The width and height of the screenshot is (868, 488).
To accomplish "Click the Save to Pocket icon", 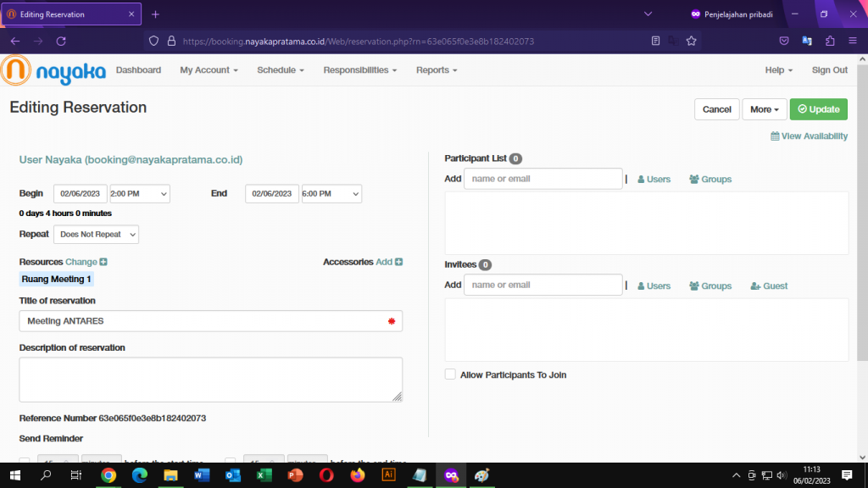I will click(784, 41).
